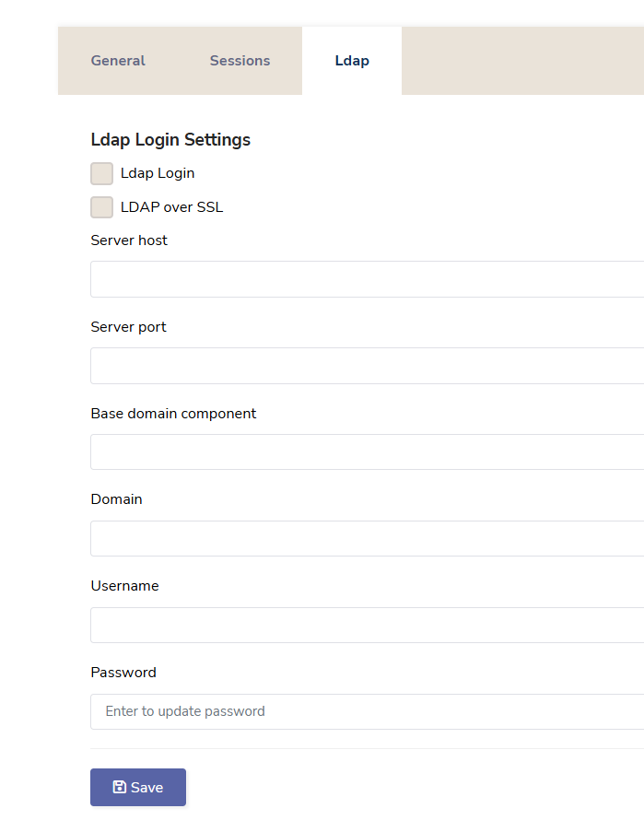
Task: Switch to the Sessions tab
Action: coord(240,61)
